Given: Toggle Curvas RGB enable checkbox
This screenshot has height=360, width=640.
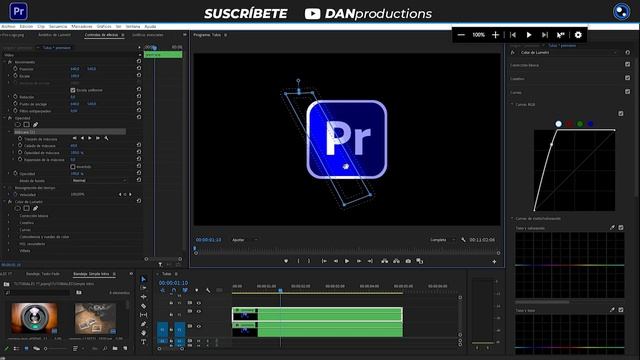Looking at the screenshot, I should pyautogui.click(x=621, y=113).
